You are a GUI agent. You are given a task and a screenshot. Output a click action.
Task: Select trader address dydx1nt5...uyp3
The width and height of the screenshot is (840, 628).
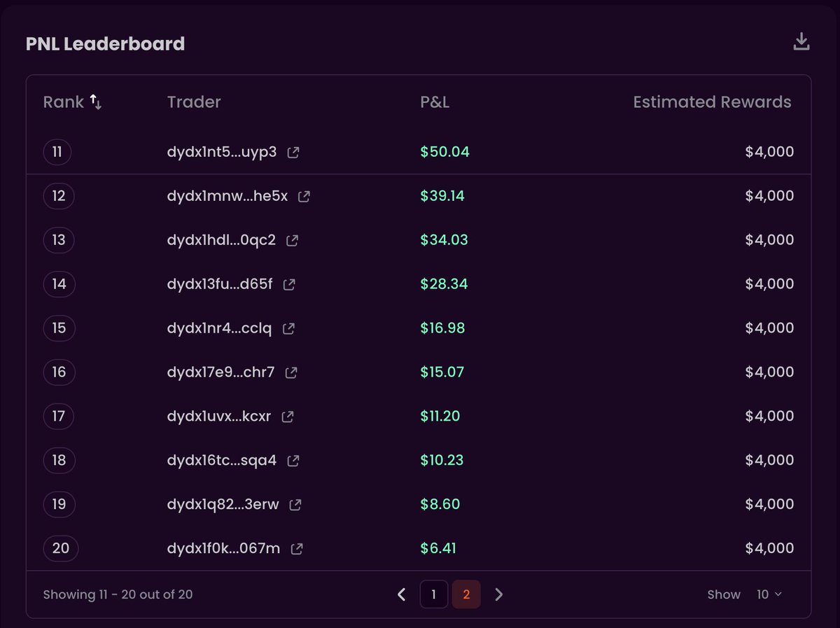pyautogui.click(x=222, y=152)
